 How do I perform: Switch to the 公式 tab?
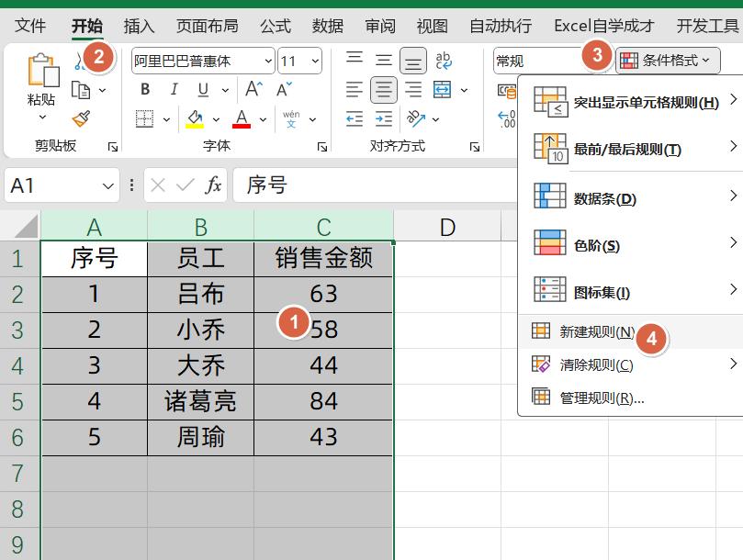[x=276, y=25]
